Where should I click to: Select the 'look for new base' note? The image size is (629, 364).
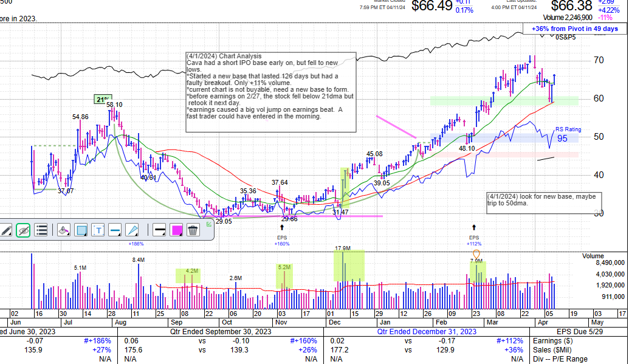point(545,203)
